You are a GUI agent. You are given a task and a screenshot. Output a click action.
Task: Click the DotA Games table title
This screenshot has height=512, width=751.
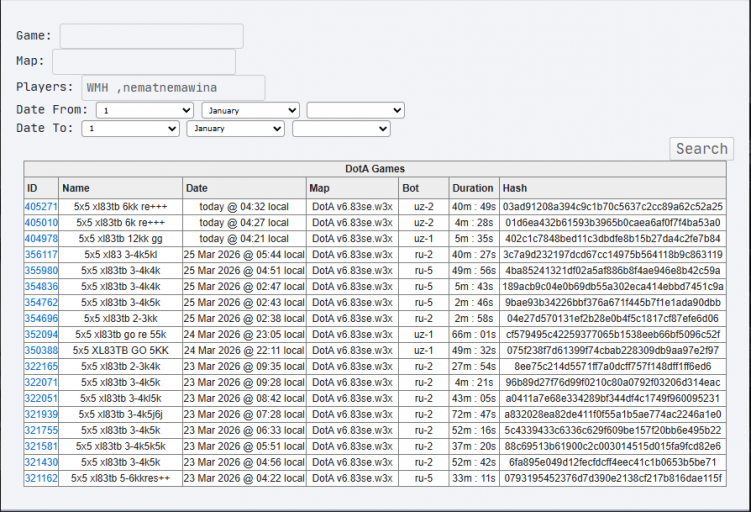click(x=375, y=169)
